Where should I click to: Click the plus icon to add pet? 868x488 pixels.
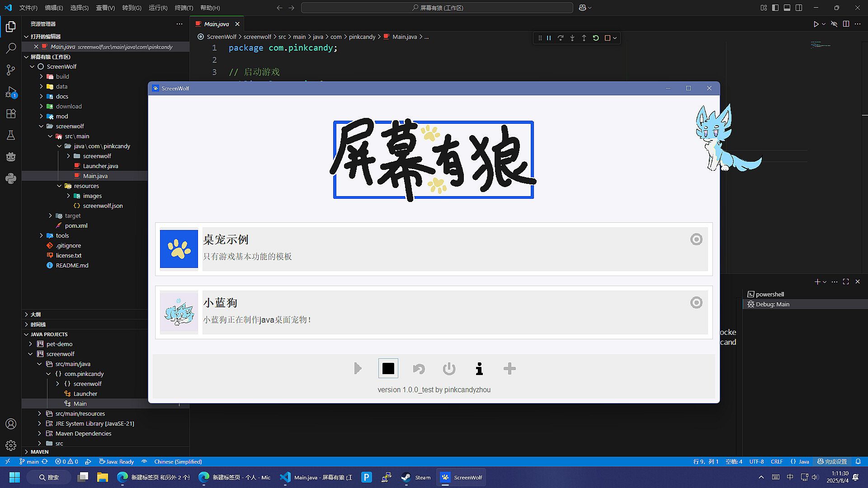pos(509,369)
